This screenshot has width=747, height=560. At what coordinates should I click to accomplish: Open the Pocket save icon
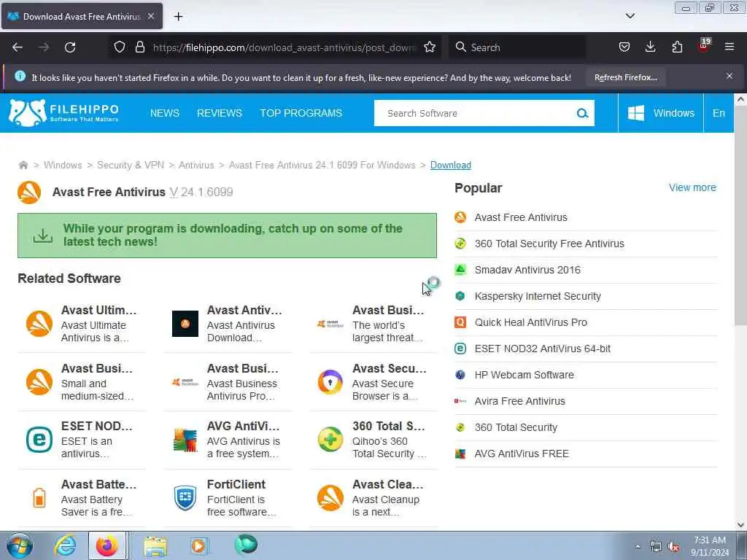pos(624,47)
